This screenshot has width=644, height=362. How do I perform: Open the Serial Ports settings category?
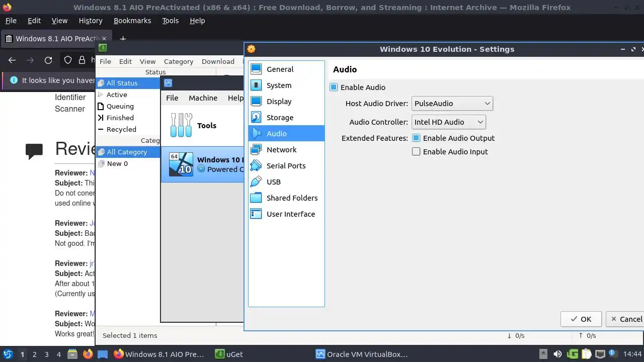coord(286,165)
